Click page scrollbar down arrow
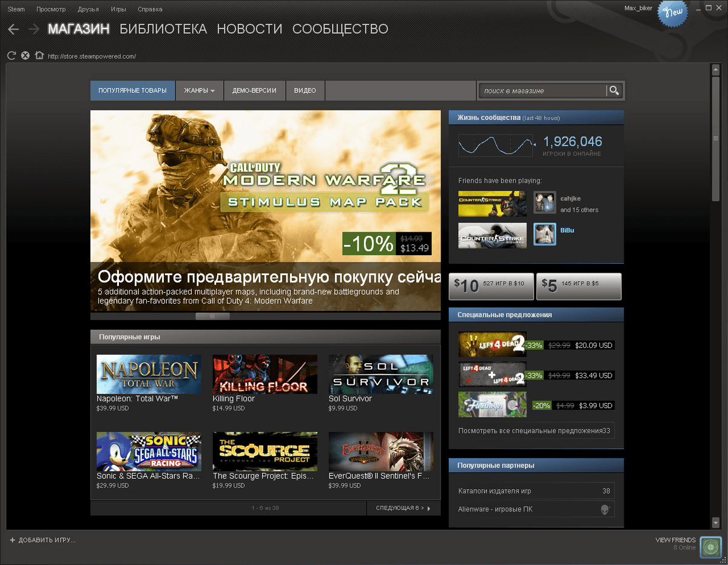 [715, 523]
